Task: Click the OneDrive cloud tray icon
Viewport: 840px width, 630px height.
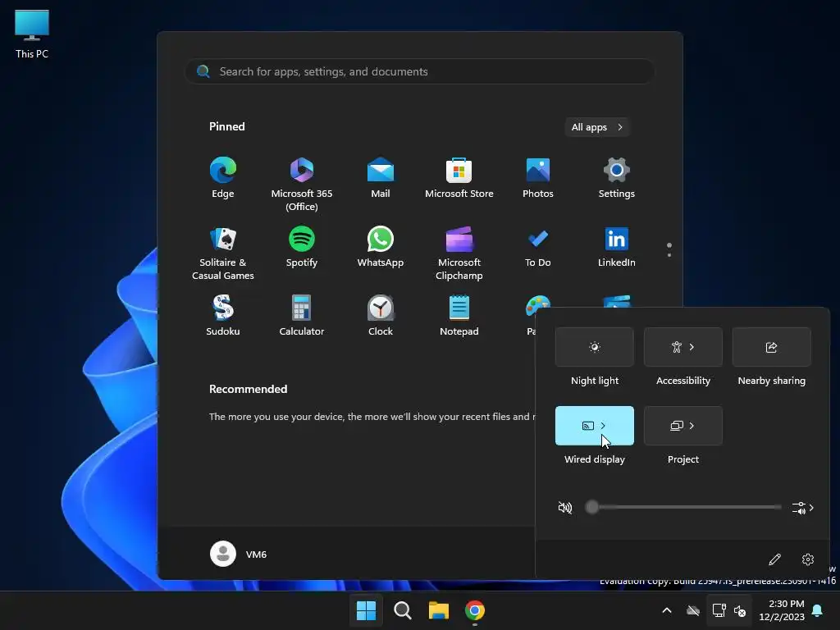Action: tap(693, 610)
